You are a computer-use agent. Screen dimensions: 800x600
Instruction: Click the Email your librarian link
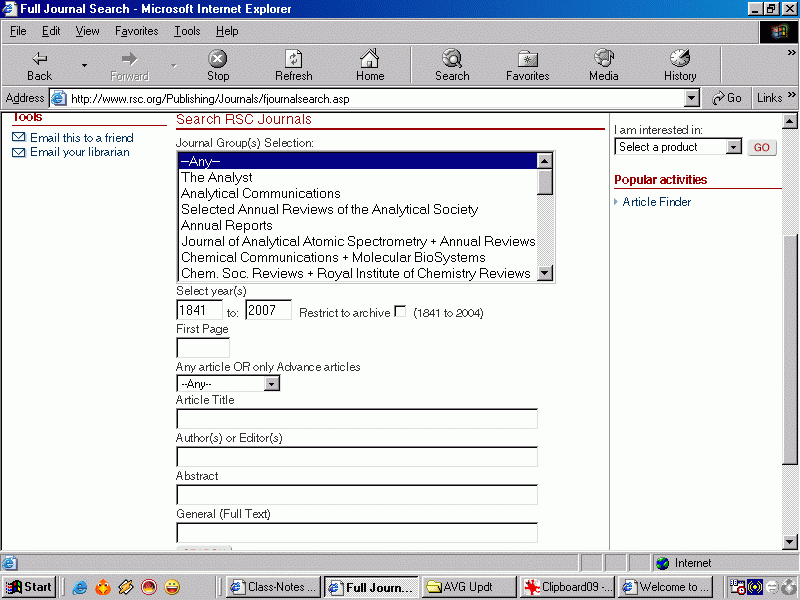tap(80, 152)
